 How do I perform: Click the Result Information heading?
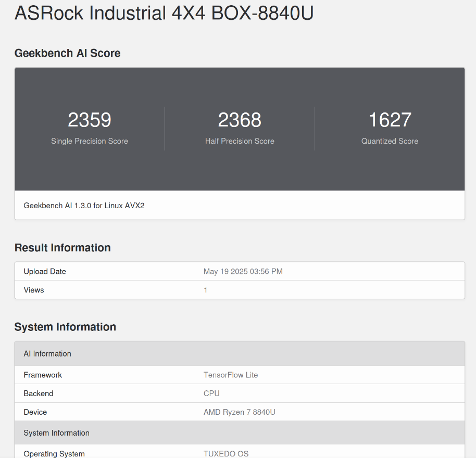click(x=62, y=248)
